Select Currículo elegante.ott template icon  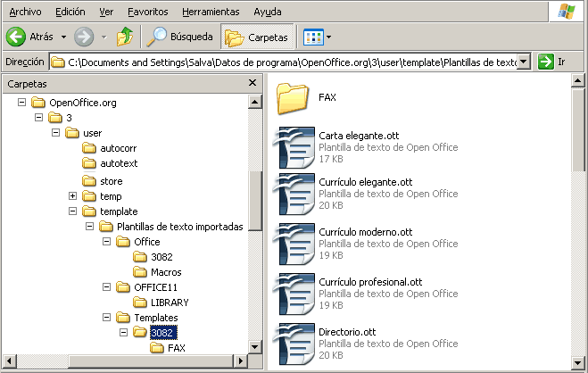click(294, 194)
